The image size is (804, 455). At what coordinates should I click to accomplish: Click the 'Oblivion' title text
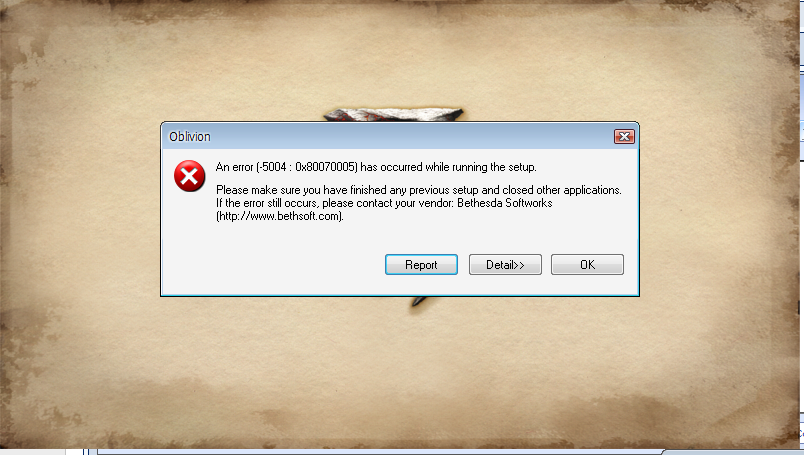click(190, 136)
